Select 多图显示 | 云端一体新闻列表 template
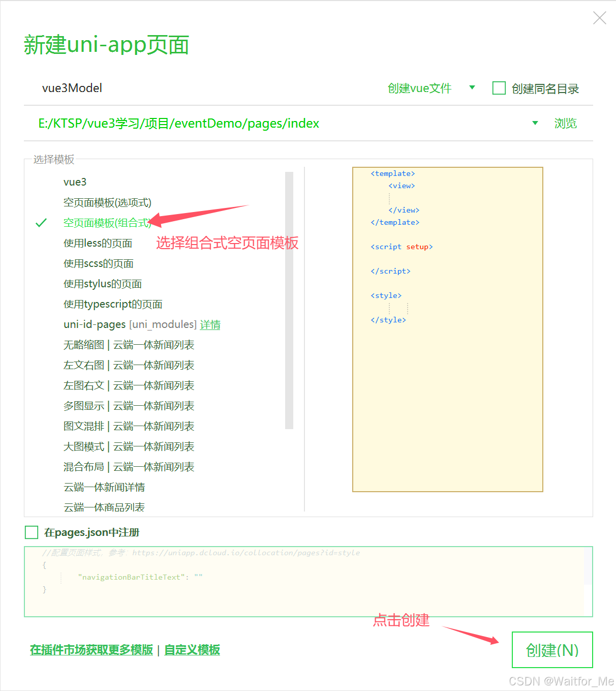The image size is (616, 691). 129,406
